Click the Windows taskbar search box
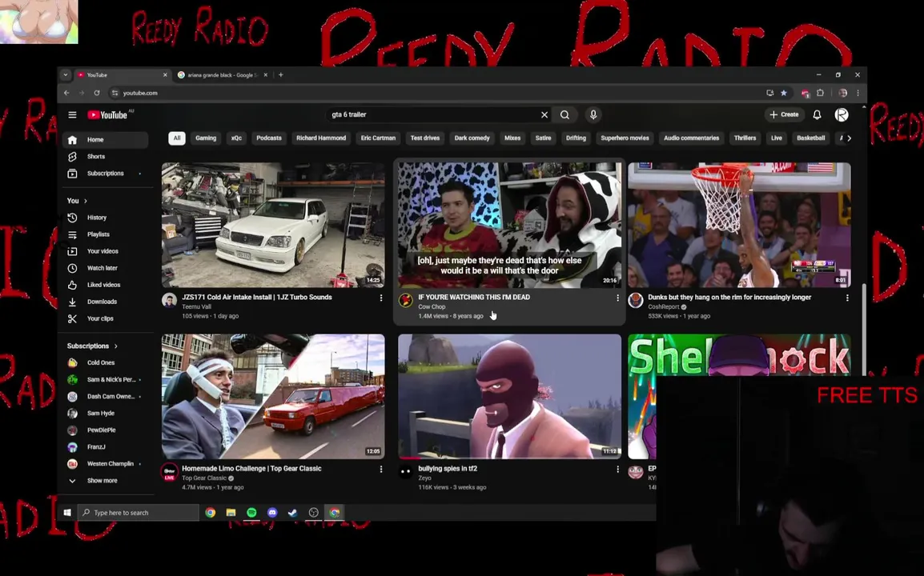This screenshot has width=924, height=576. click(x=139, y=512)
